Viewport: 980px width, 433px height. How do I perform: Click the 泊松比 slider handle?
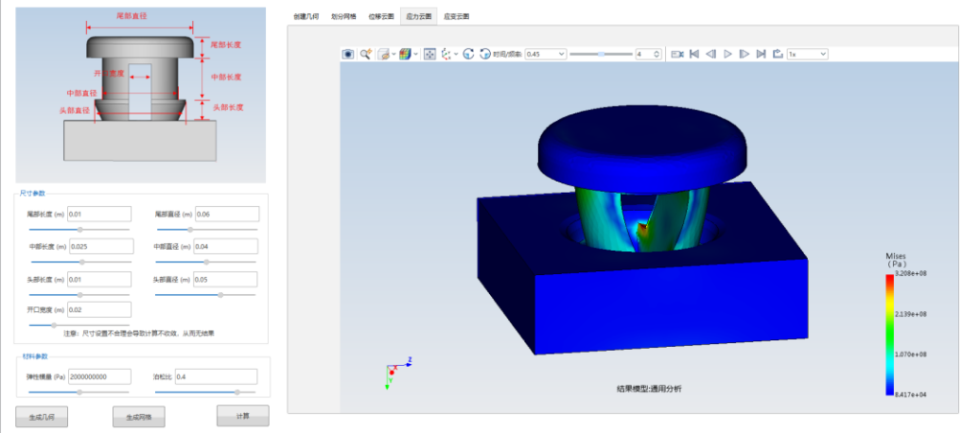(236, 392)
